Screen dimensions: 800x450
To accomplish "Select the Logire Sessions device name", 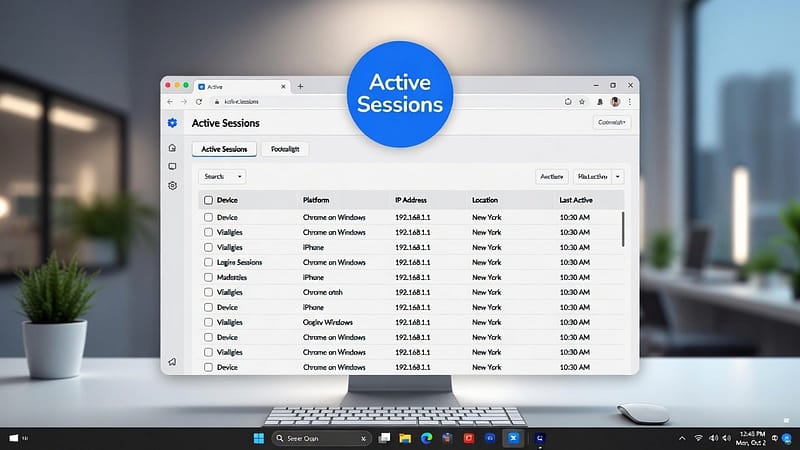I will (x=239, y=262).
